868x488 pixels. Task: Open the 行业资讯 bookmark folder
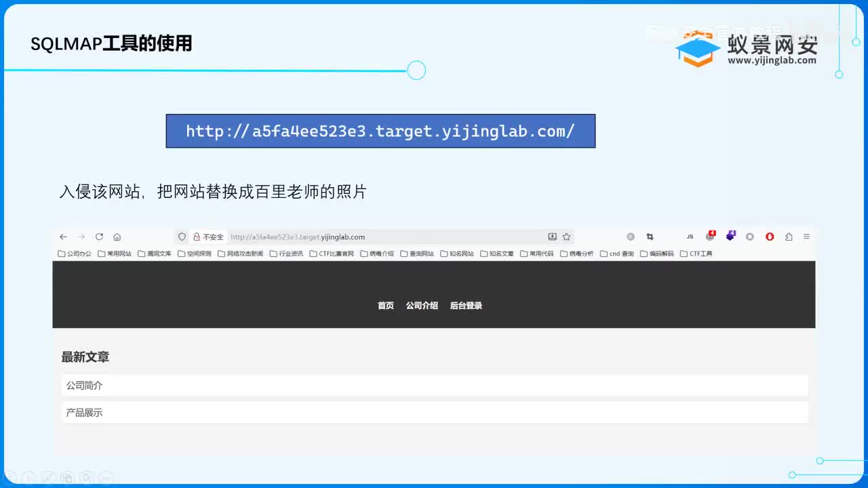[286, 253]
